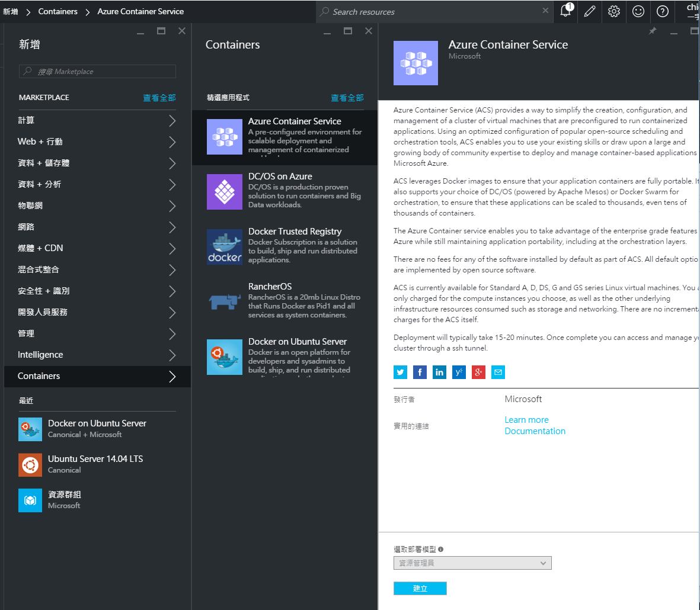Share the page via Facebook icon
The width and height of the screenshot is (700, 610).
click(420, 372)
